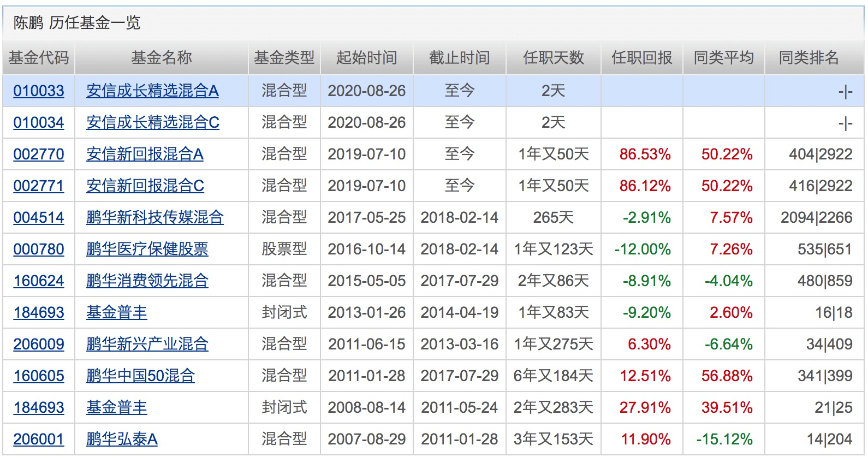Select the -8.91% return value

(647, 281)
